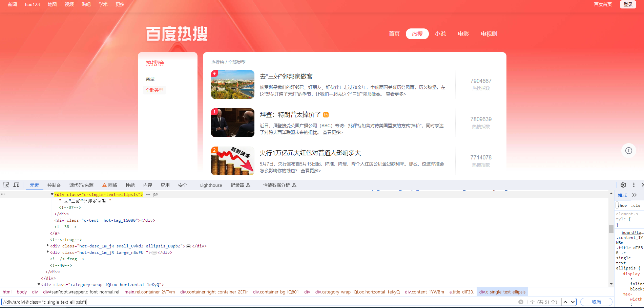Go to previous search result arrow
644x308 pixels.
pos(565,302)
